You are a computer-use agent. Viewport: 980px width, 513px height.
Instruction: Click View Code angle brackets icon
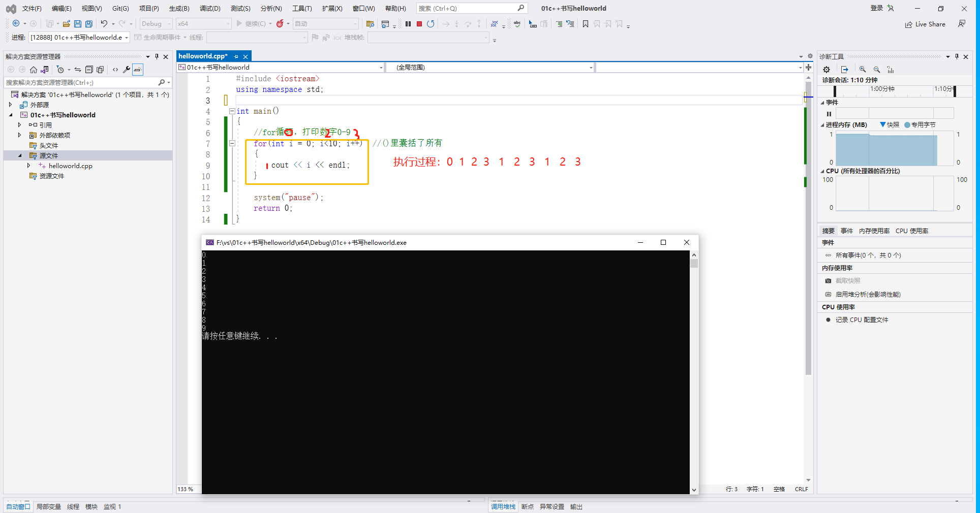click(115, 70)
